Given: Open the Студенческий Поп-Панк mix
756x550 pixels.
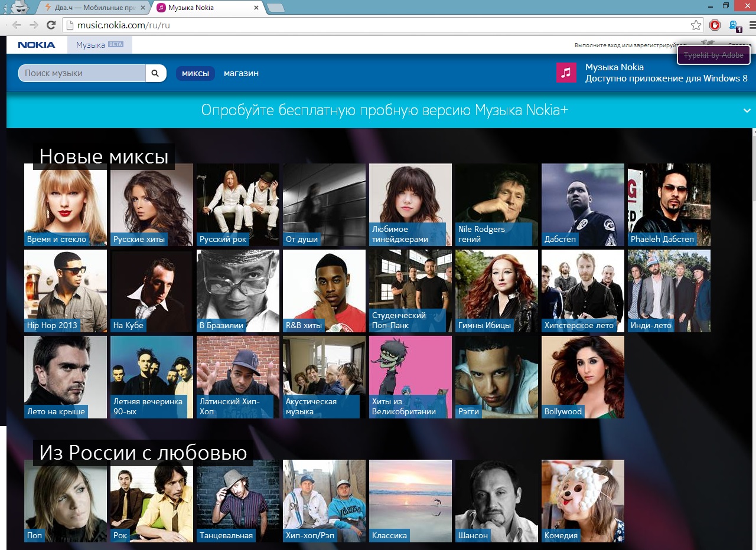Looking at the screenshot, I should tap(410, 291).
